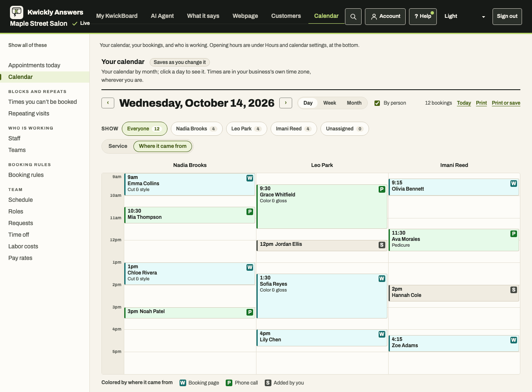Click the Print or save link

(x=506, y=103)
